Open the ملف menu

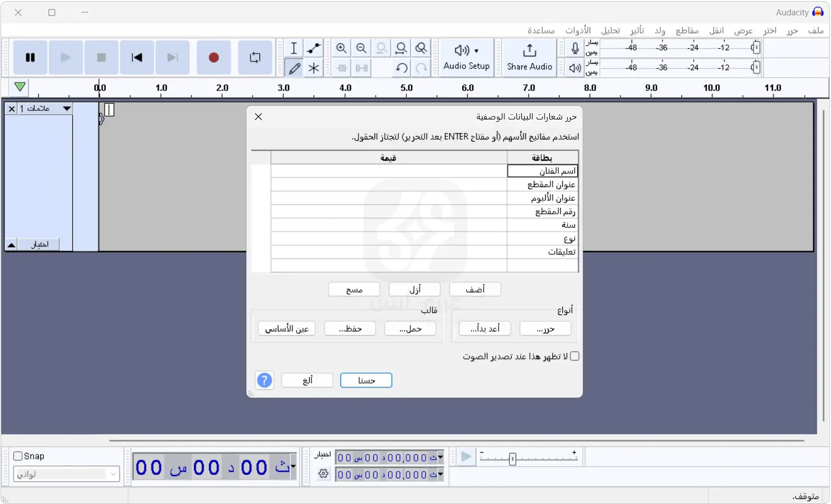pyautogui.click(x=816, y=30)
